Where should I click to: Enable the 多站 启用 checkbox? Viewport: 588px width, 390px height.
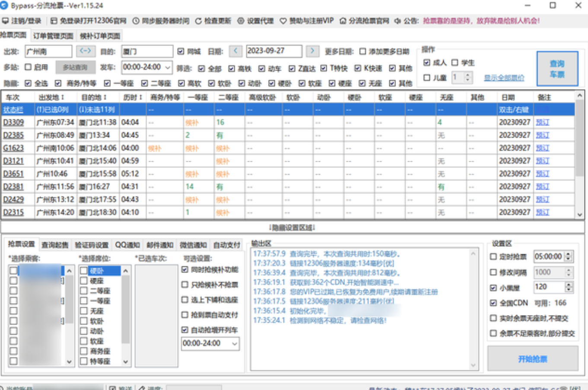pyautogui.click(x=28, y=67)
